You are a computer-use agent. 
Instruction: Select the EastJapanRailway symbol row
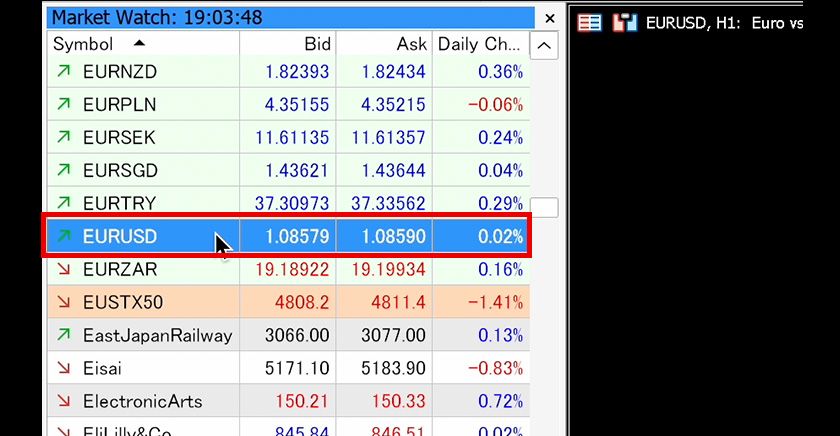coord(288,335)
